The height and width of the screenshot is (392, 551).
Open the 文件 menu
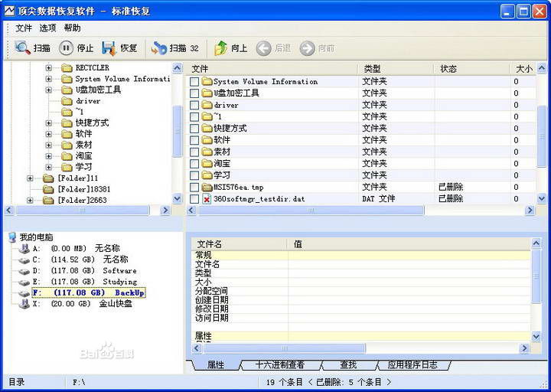point(24,28)
